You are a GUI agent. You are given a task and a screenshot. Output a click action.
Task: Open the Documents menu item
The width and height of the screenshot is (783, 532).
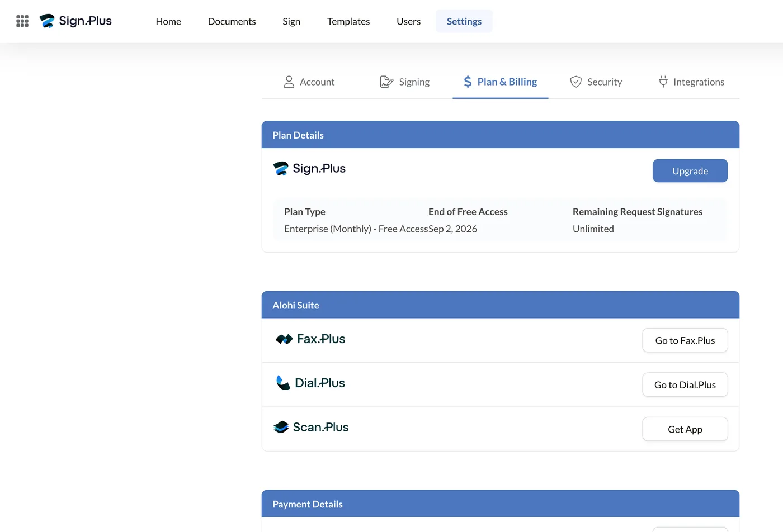[232, 21]
